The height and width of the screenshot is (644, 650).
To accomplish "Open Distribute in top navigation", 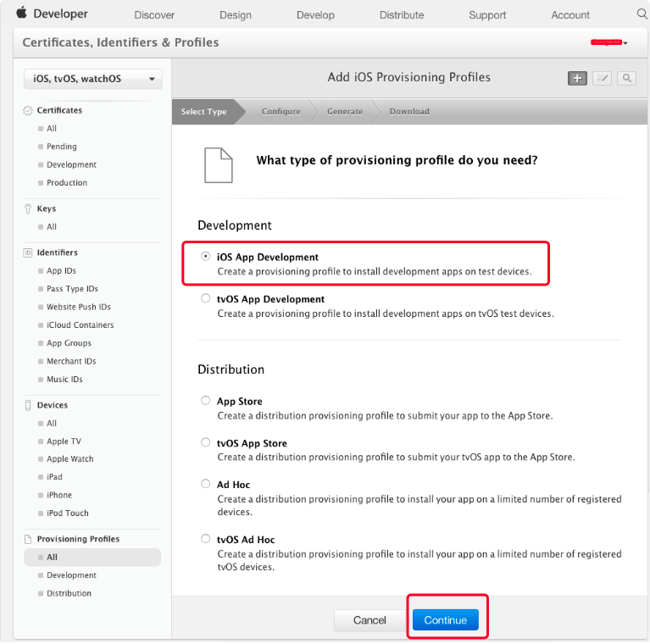I will 402,15.
